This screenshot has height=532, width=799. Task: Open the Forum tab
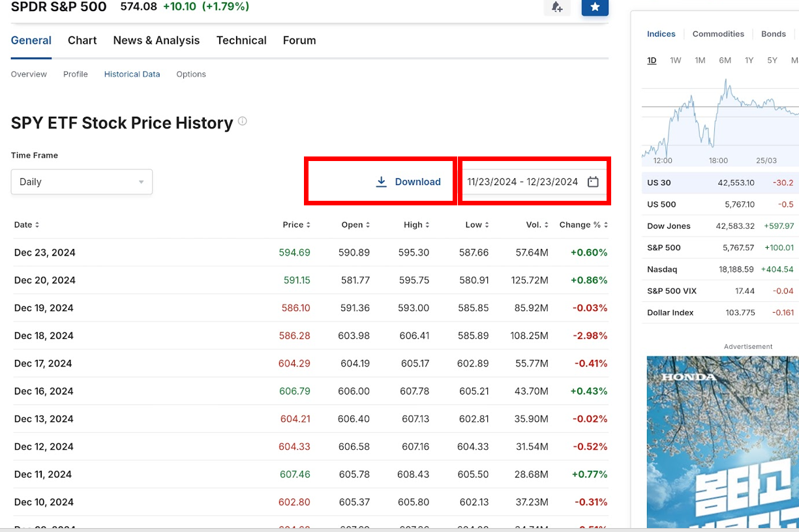point(299,40)
